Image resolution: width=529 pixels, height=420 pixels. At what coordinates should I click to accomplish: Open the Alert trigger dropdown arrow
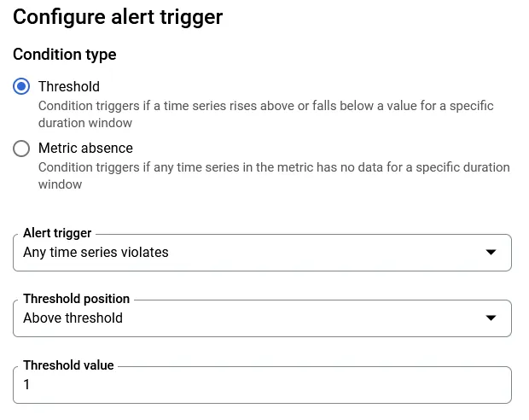click(491, 252)
